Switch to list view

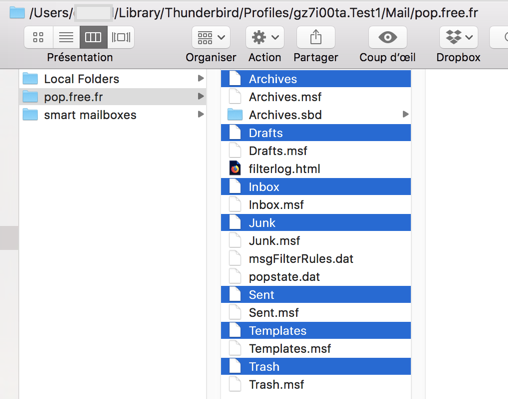pos(66,37)
